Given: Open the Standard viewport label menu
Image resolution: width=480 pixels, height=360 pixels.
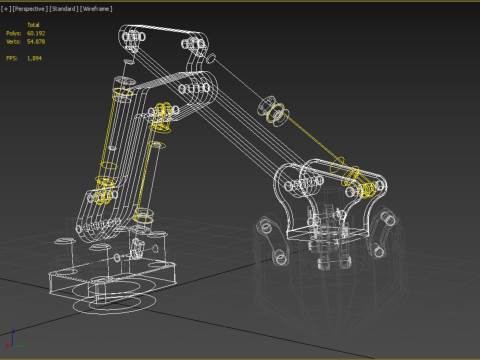Looking at the screenshot, I should [x=64, y=9].
